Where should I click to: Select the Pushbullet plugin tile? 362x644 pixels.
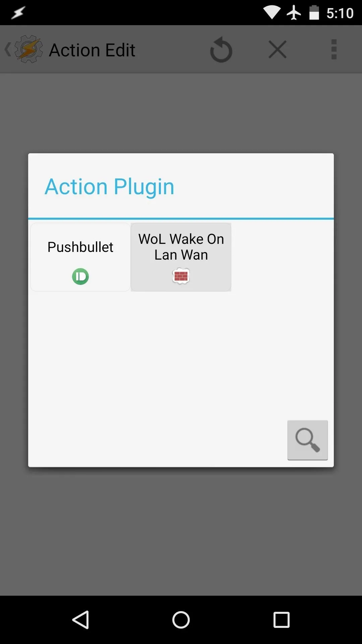80,257
